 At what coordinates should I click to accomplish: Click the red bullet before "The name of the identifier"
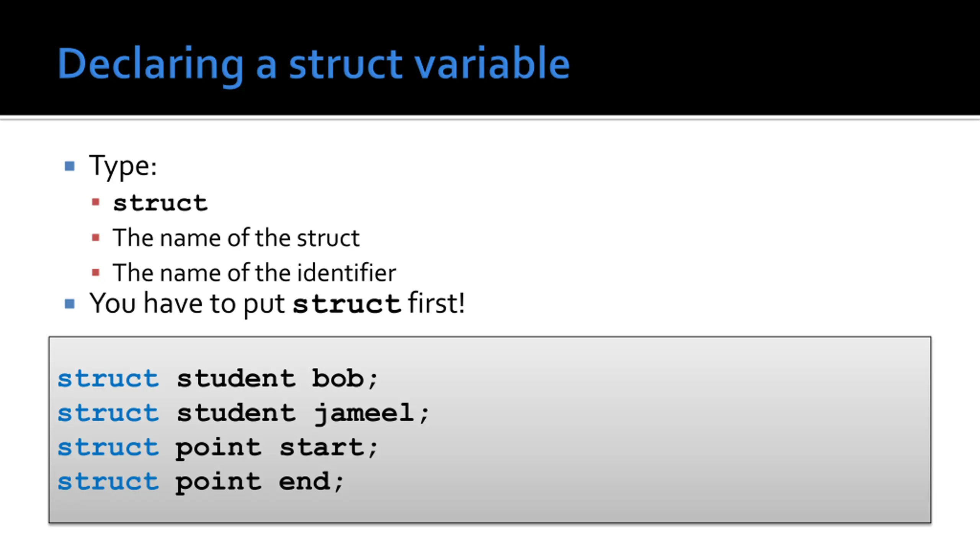pos(96,273)
